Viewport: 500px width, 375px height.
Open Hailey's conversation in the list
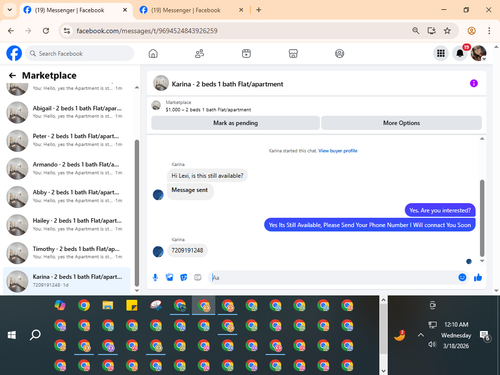click(x=67, y=225)
